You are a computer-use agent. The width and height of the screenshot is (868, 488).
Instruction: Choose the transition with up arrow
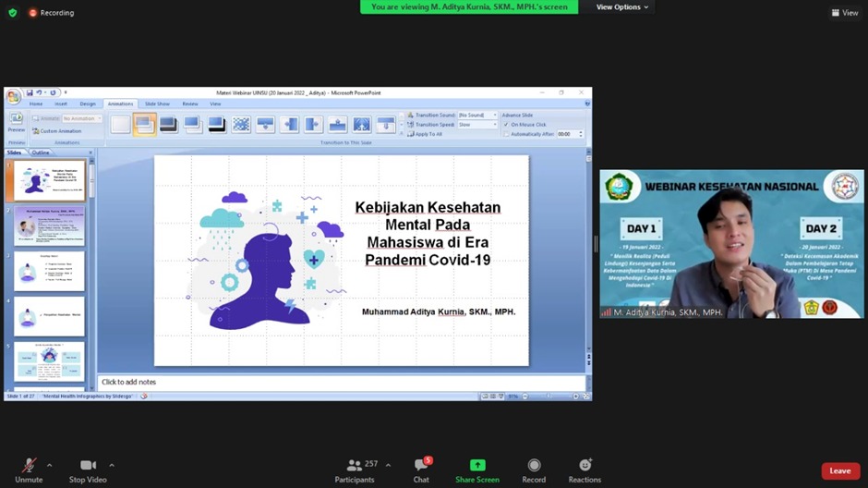click(338, 125)
